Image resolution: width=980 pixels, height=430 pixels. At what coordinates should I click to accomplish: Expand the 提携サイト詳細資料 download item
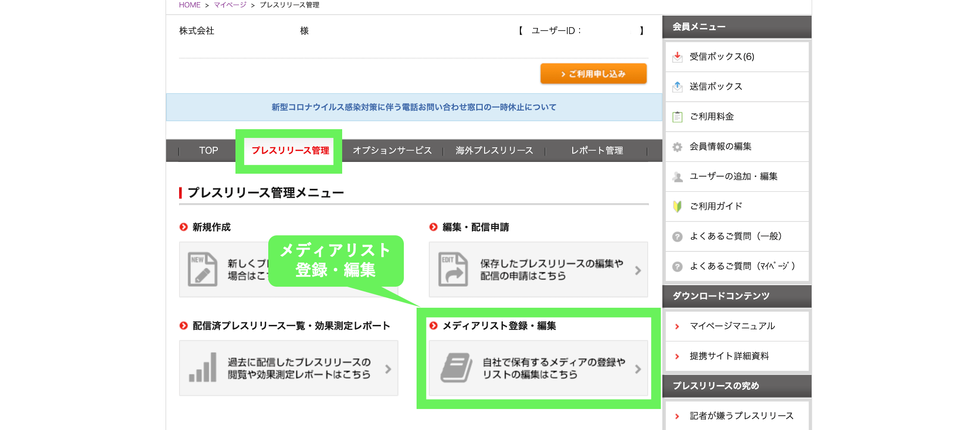tap(729, 356)
